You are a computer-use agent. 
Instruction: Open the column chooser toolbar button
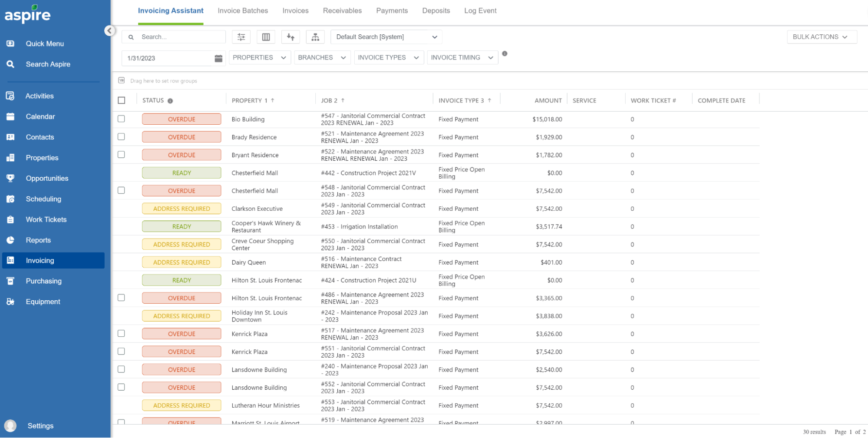[266, 37]
